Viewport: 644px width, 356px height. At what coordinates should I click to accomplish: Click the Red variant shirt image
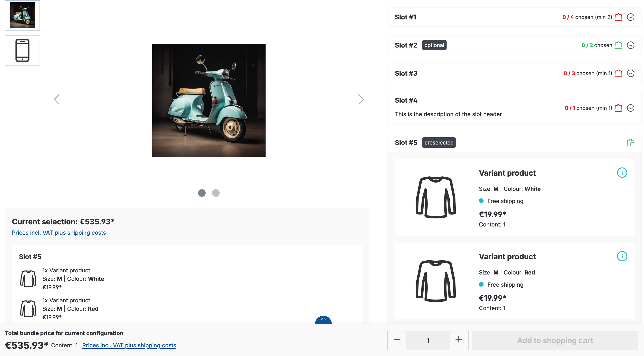(436, 281)
